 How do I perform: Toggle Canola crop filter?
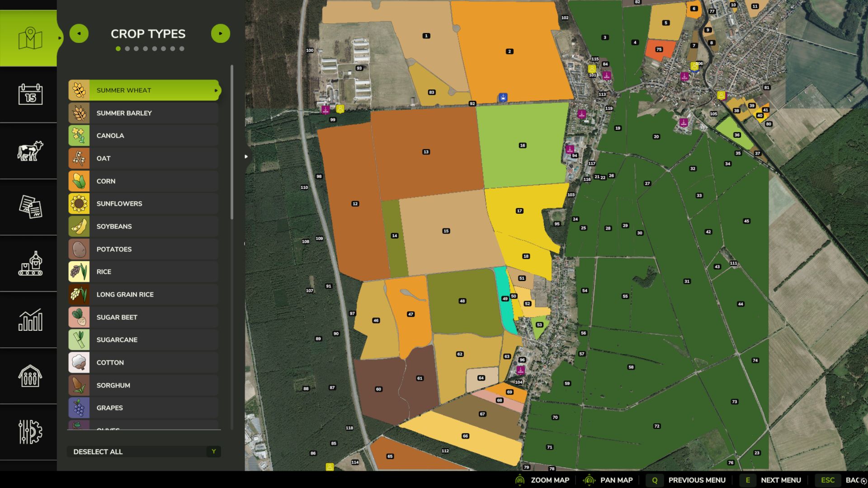tap(144, 136)
